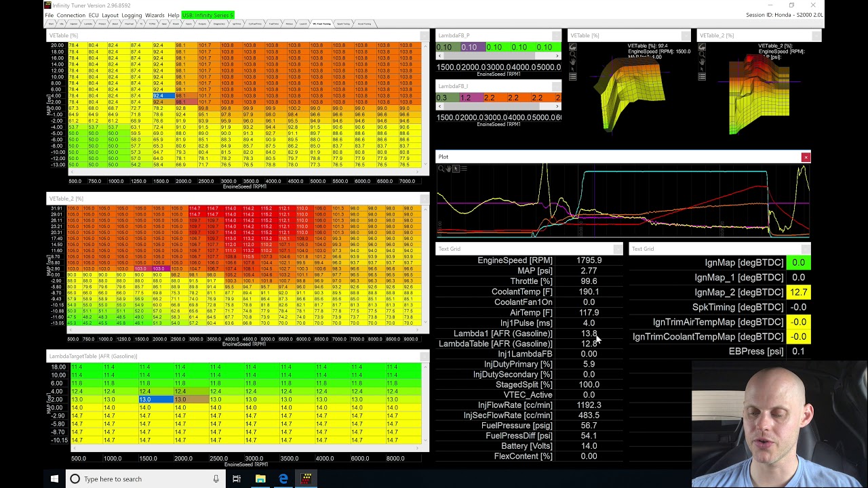Select zoom magnifier in first VETable 3D view
This screenshot has width=868, height=488.
(573, 54)
